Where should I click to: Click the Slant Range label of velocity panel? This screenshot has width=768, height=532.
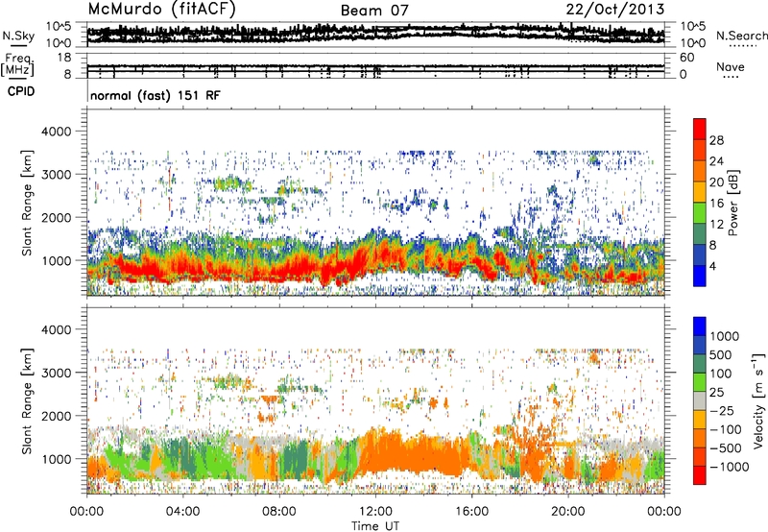(27, 400)
